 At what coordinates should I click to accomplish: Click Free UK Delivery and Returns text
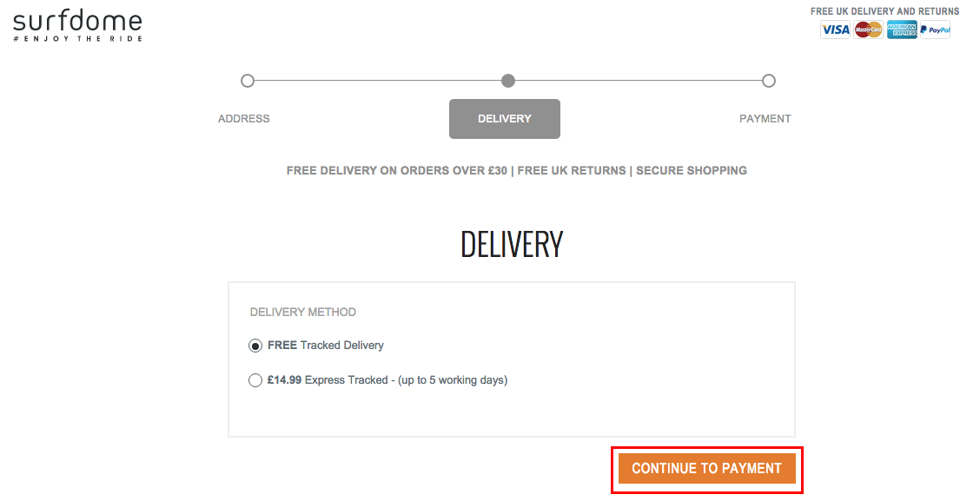click(885, 11)
